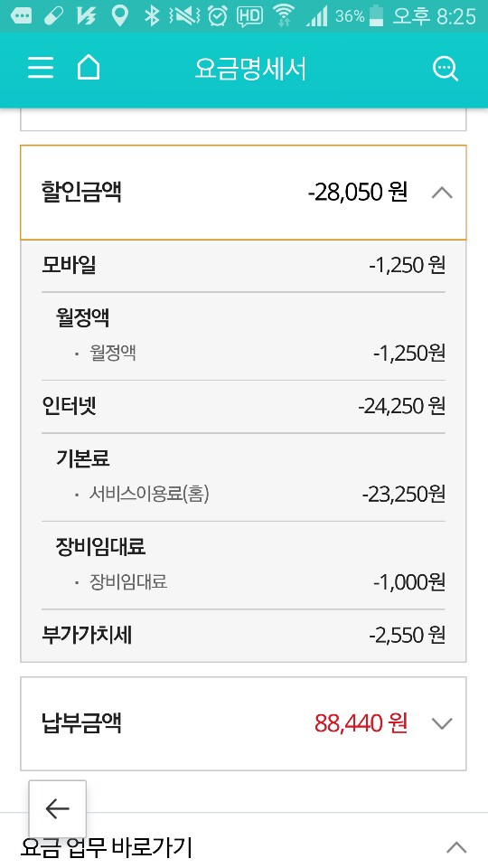
Task: Collapse the 요금 업무 바로가기 panel chevron
Action: 456,847
